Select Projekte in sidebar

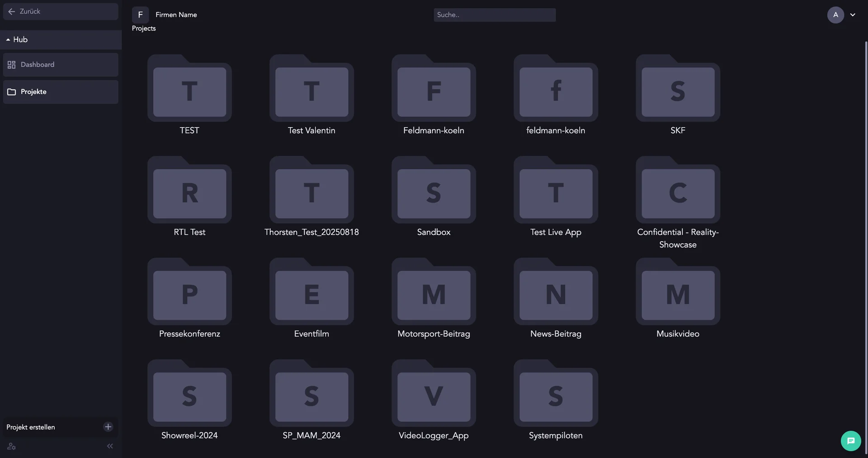pyautogui.click(x=61, y=92)
